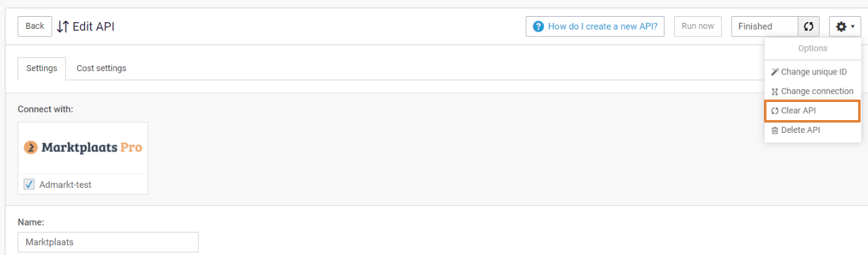Screen dimensions: 868x255
Task: Click the trash icon beside Delete API
Action: point(775,130)
